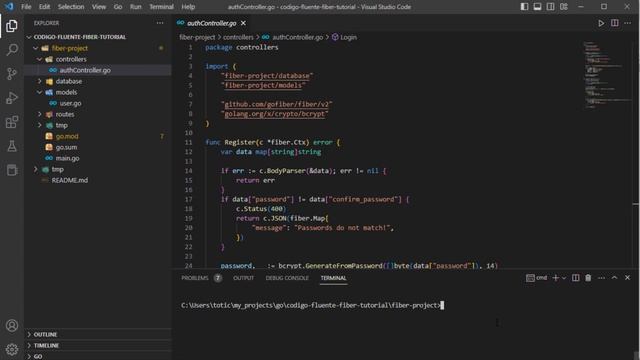The height and width of the screenshot is (360, 640).
Task: Open the Terminal menu
Action: (x=161, y=7)
